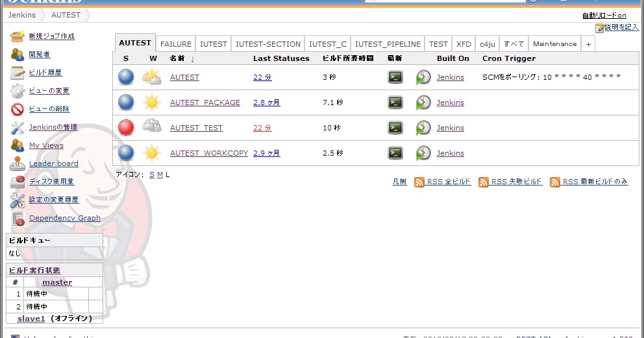
Task: Open the AUTEST_PACKAGE job link
Action: (205, 103)
